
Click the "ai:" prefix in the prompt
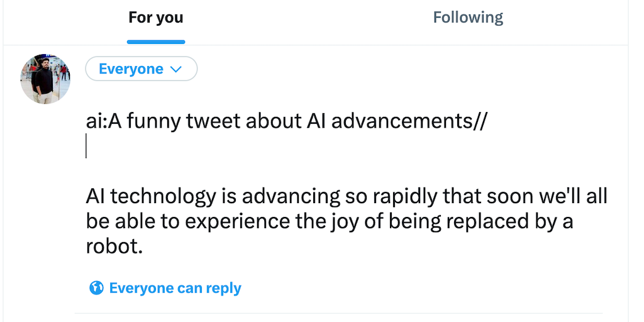97,121
